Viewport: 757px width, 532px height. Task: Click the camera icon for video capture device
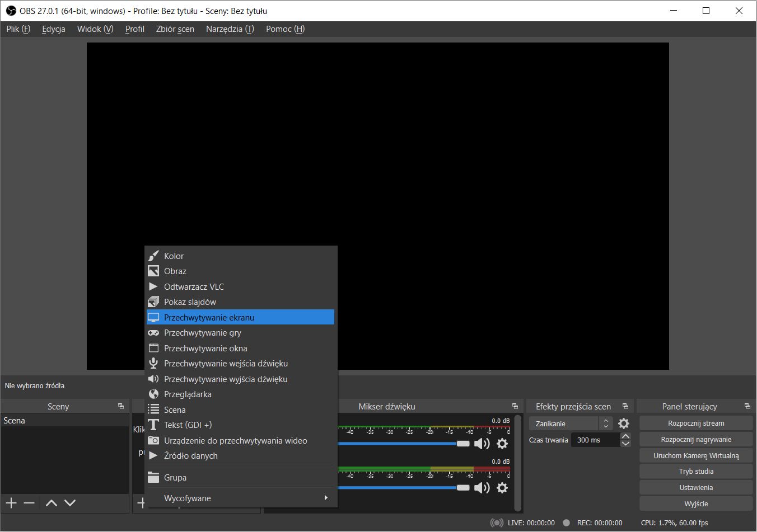pyautogui.click(x=153, y=440)
